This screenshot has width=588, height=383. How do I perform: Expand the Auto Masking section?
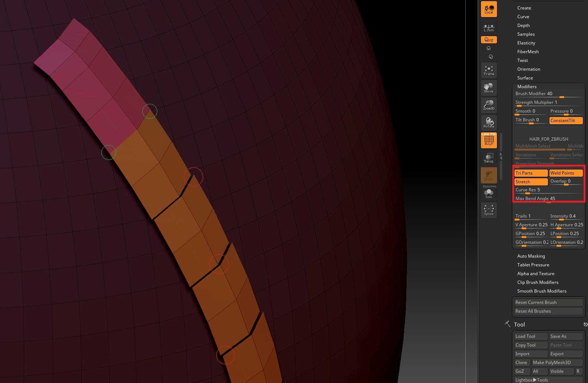pos(531,256)
